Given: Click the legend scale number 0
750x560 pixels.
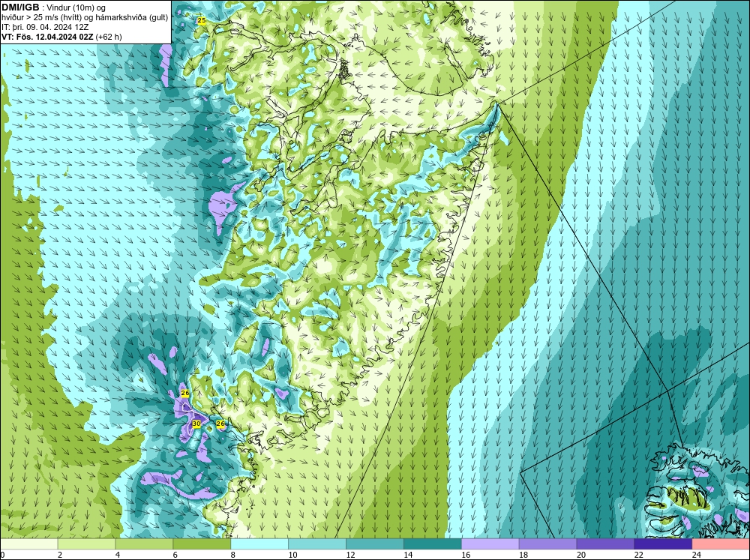Looking at the screenshot, I should pyautogui.click(x=2, y=555).
